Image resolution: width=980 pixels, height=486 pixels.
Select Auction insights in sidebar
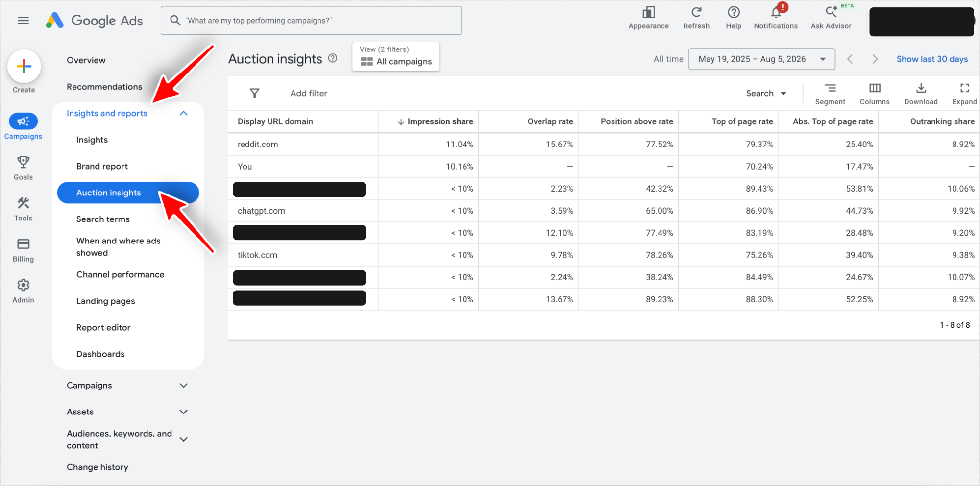pos(128,193)
